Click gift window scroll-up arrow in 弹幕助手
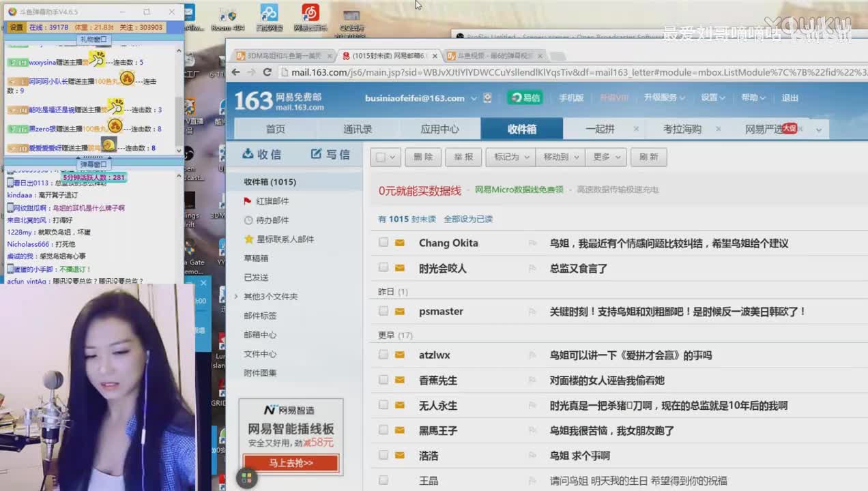This screenshot has width=868, height=491. coord(179,49)
